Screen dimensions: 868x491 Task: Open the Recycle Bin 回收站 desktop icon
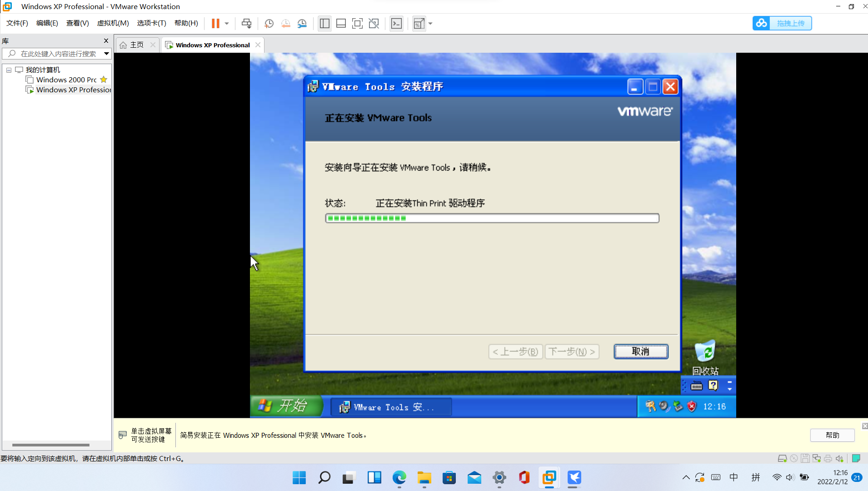point(705,358)
